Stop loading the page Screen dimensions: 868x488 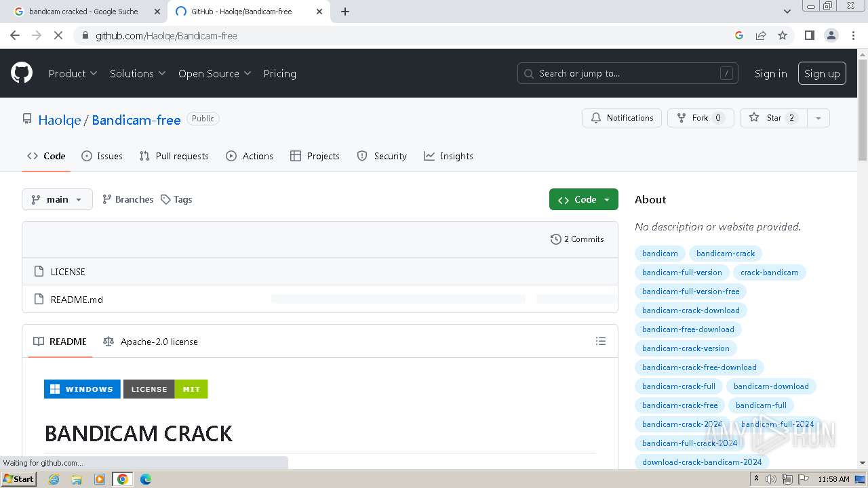point(58,35)
